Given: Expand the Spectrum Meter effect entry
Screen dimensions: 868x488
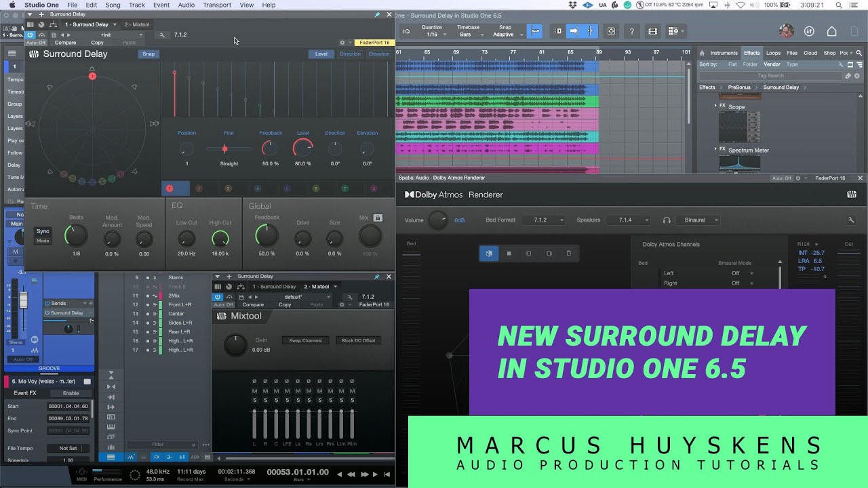Looking at the screenshot, I should (715, 148).
